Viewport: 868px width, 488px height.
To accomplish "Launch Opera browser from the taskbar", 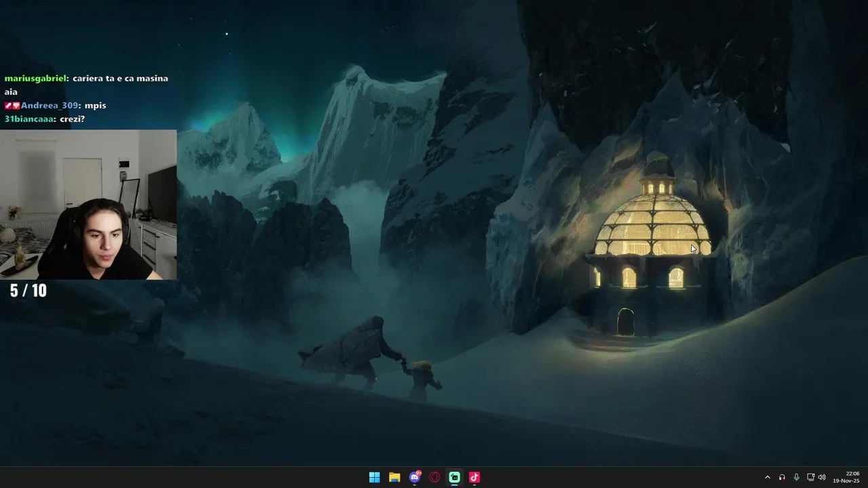I will 435,477.
